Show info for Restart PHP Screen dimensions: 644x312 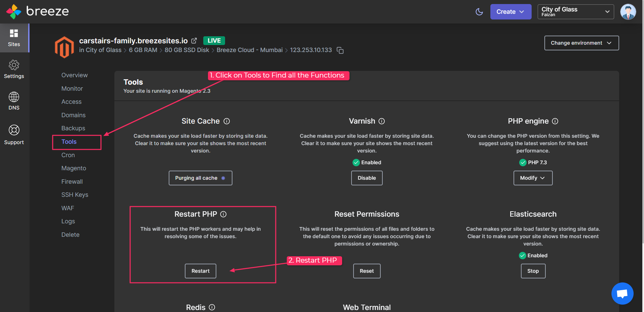223,214
